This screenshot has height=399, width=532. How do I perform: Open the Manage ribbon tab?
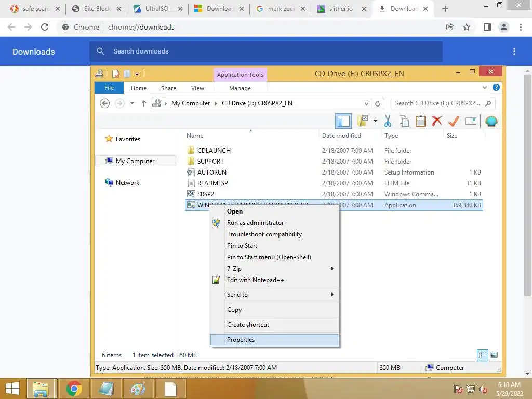pos(240,88)
